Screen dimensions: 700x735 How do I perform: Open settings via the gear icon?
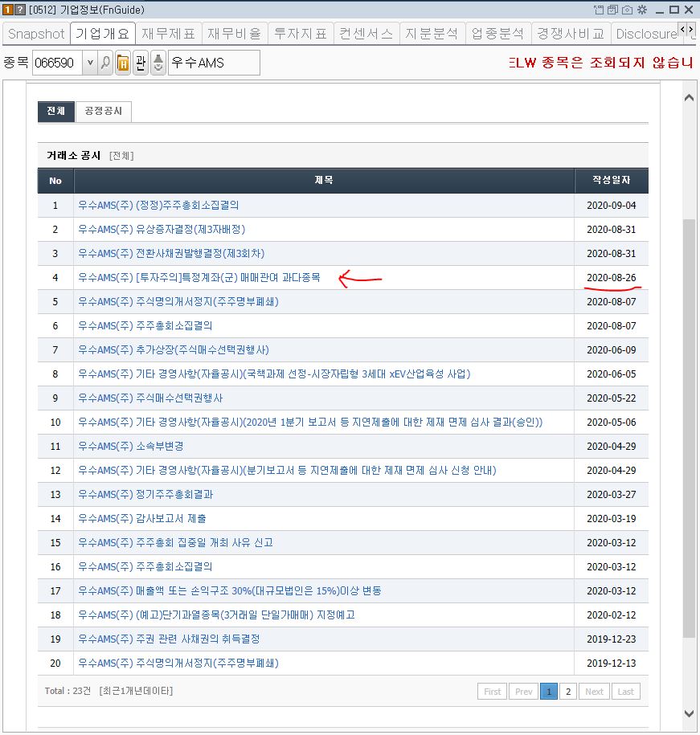(x=642, y=10)
